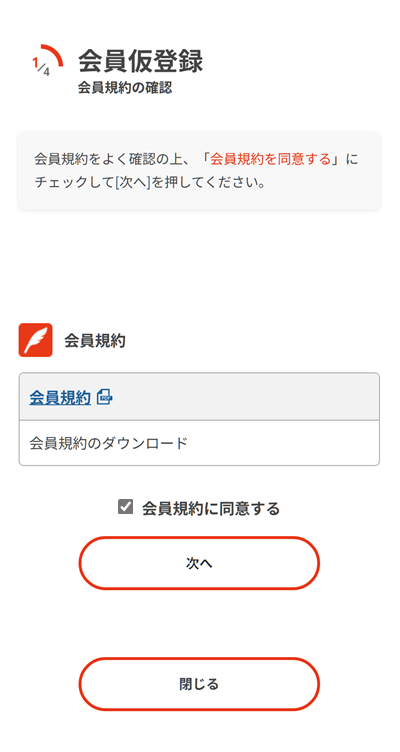Click the number 4 in step indicator
Viewport: 400px width, 752px height.
click(46, 71)
